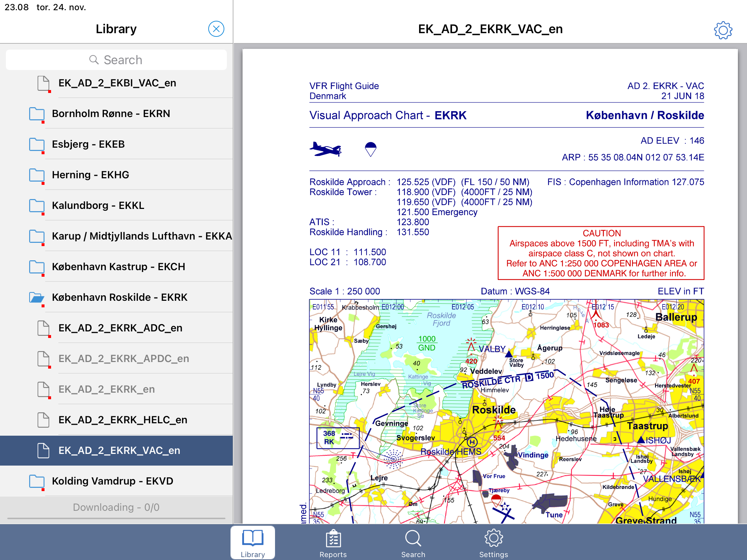The image size is (747, 560).
Task: Click the 'København / Roskilde' title text
Action: pos(645,116)
